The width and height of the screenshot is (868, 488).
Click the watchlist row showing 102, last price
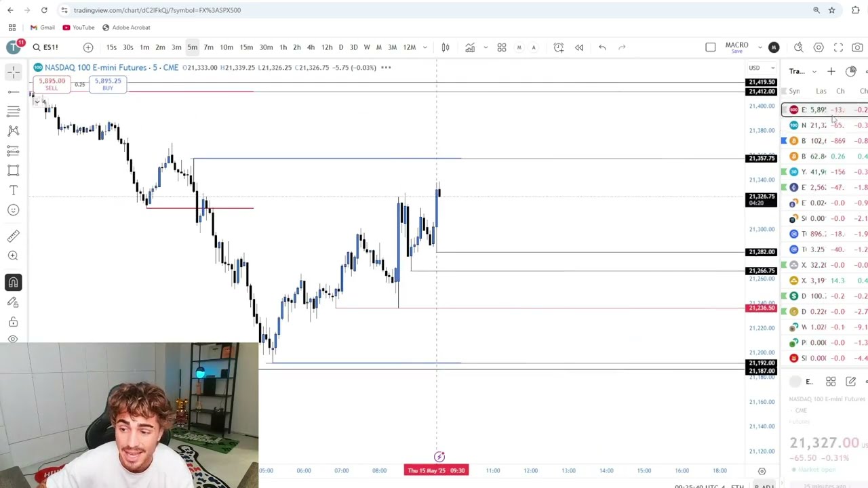click(x=825, y=141)
